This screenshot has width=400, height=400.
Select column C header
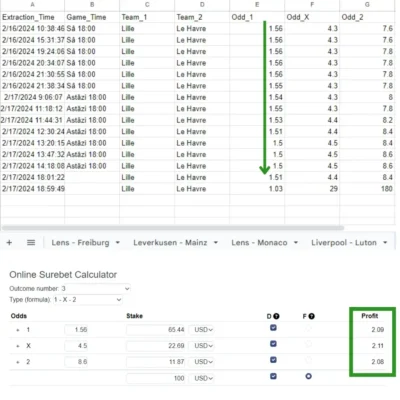[x=147, y=5]
